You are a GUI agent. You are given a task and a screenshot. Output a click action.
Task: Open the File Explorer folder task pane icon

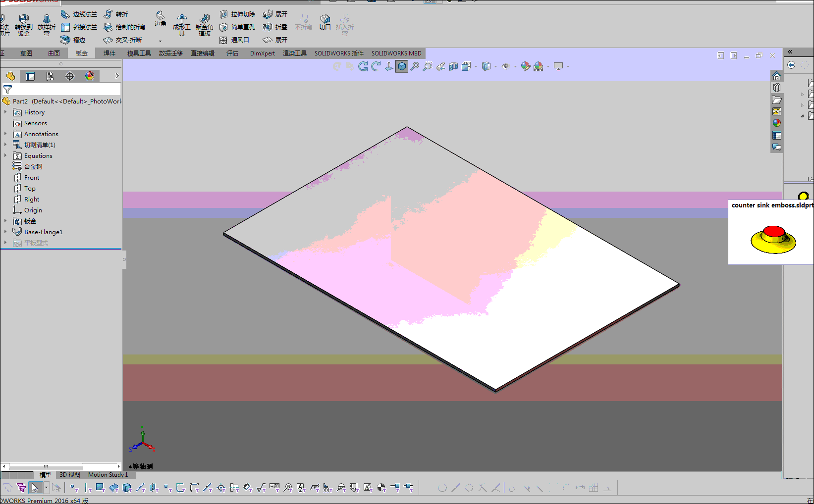[777, 100]
